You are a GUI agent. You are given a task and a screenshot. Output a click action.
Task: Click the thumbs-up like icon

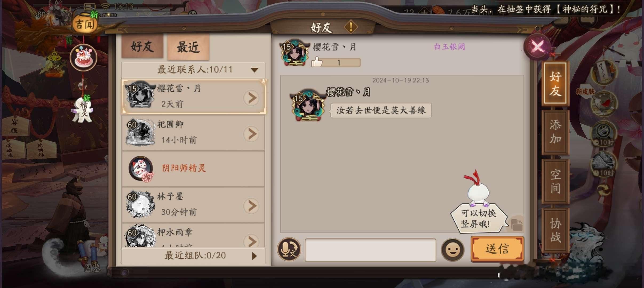[x=317, y=62]
